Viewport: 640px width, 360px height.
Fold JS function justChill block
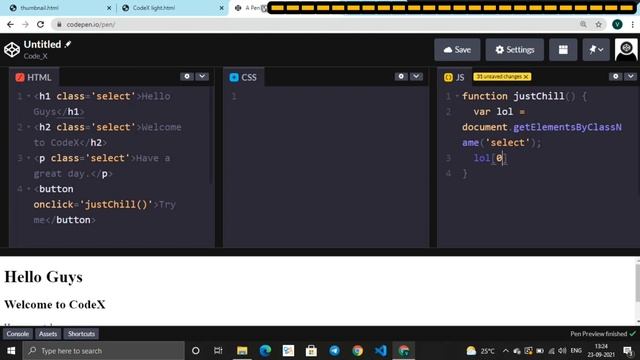point(457,96)
